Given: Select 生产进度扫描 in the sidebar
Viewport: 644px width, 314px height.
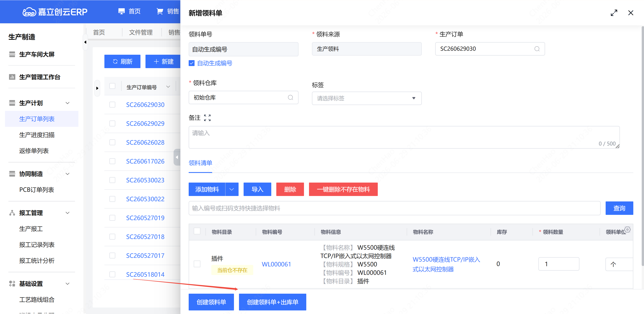Looking at the screenshot, I should click(37, 135).
